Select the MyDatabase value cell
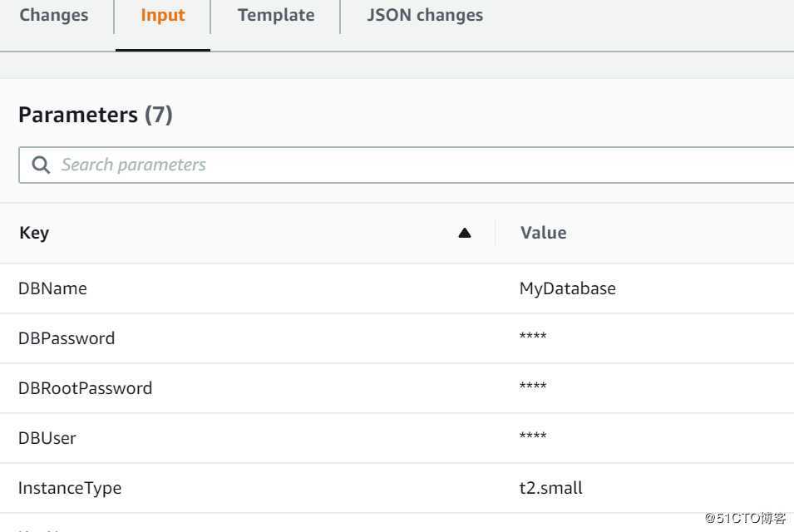Screen dimensions: 794x532 coord(568,288)
